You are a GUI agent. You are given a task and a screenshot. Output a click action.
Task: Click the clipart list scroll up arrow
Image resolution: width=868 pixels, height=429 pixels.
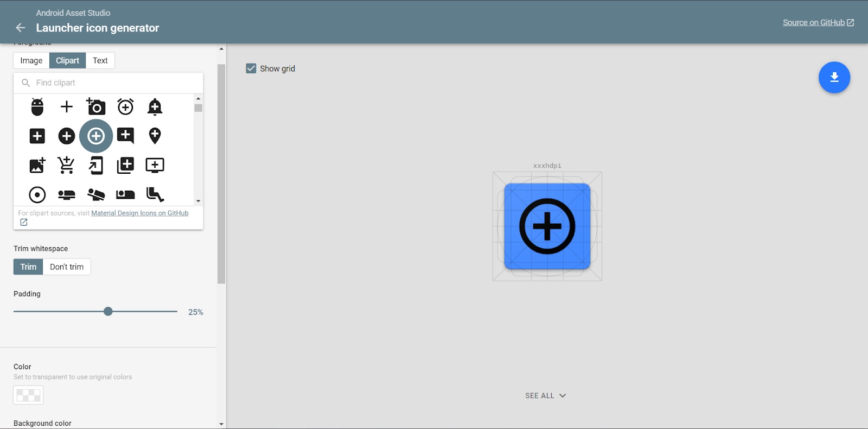click(198, 99)
